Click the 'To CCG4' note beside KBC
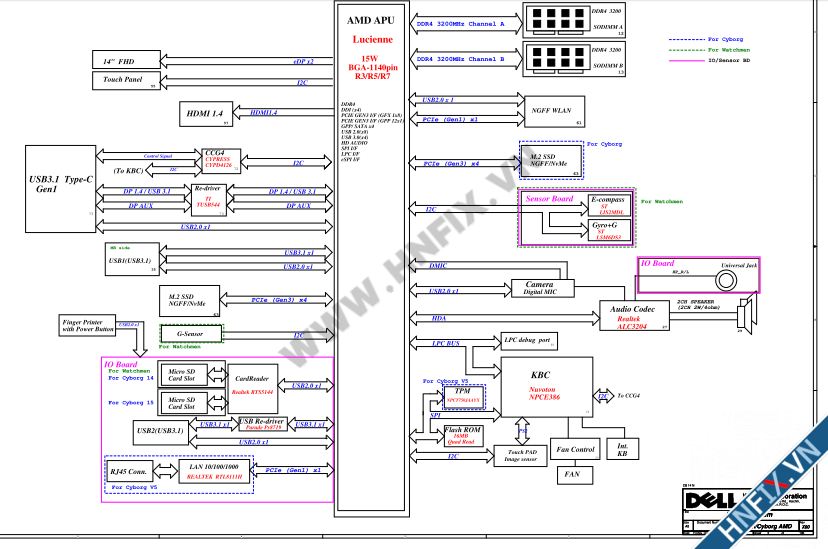Viewport: 828px width, 549px height. pos(628,395)
